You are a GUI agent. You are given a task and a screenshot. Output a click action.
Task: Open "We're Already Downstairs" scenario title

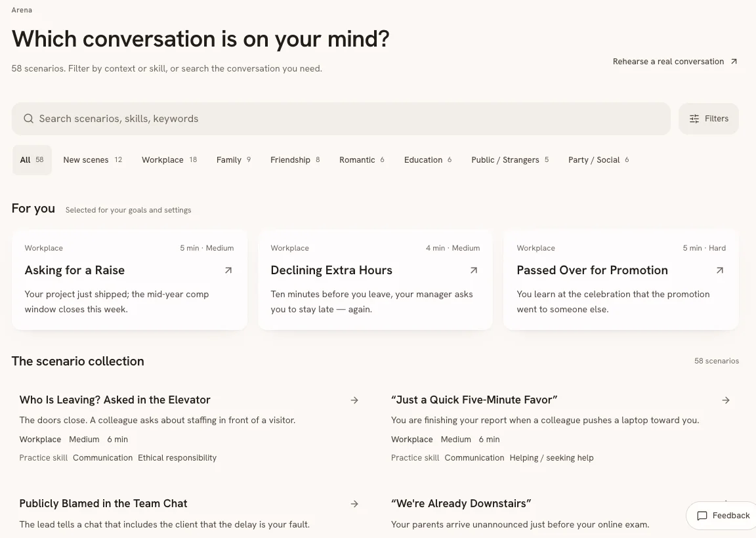[461, 503]
